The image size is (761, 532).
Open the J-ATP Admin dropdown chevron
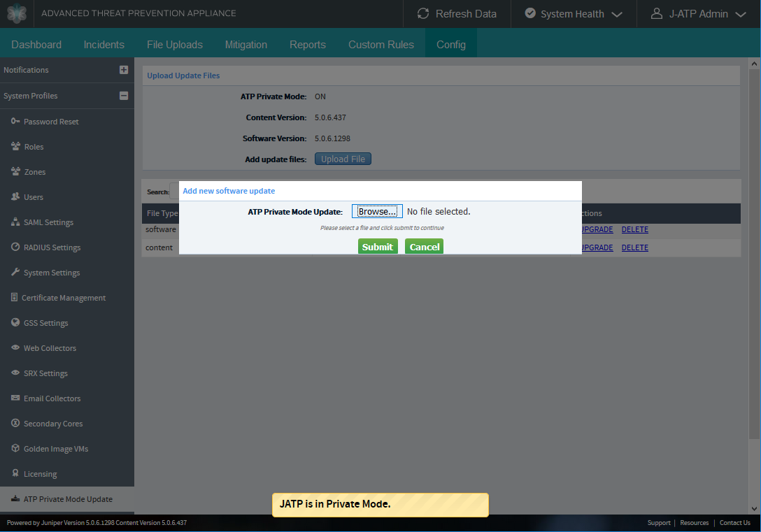click(x=741, y=15)
